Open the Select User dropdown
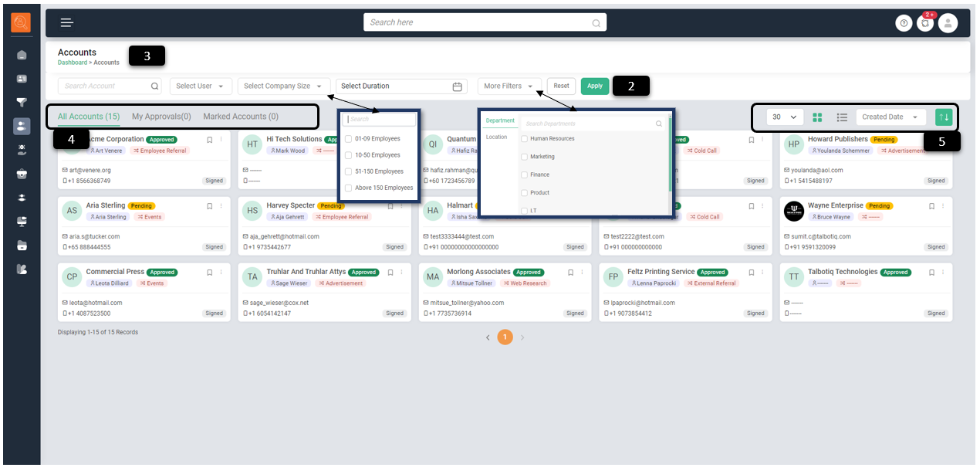 pyautogui.click(x=201, y=86)
